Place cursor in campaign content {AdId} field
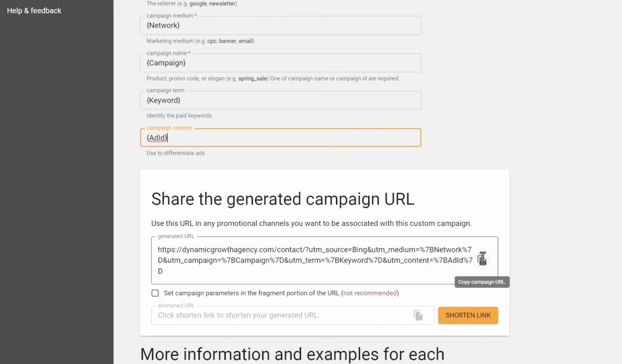 pos(280,137)
